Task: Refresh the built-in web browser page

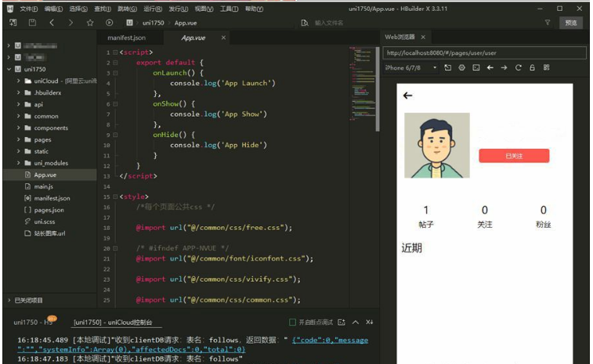Action: point(518,68)
